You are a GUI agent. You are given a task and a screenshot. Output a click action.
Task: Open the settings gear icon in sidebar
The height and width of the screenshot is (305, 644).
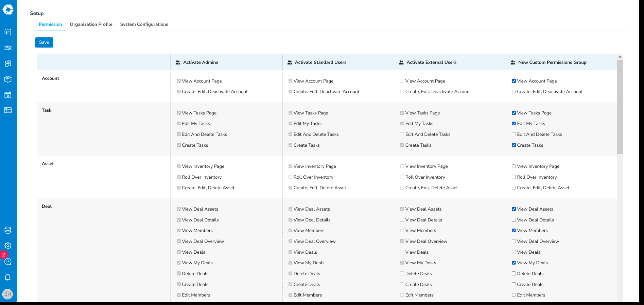[8, 246]
